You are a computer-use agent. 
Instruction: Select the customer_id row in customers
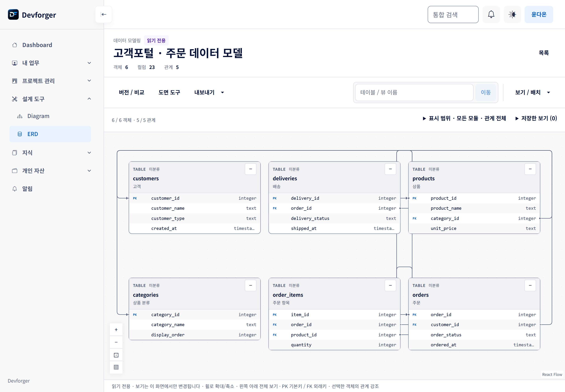194,198
